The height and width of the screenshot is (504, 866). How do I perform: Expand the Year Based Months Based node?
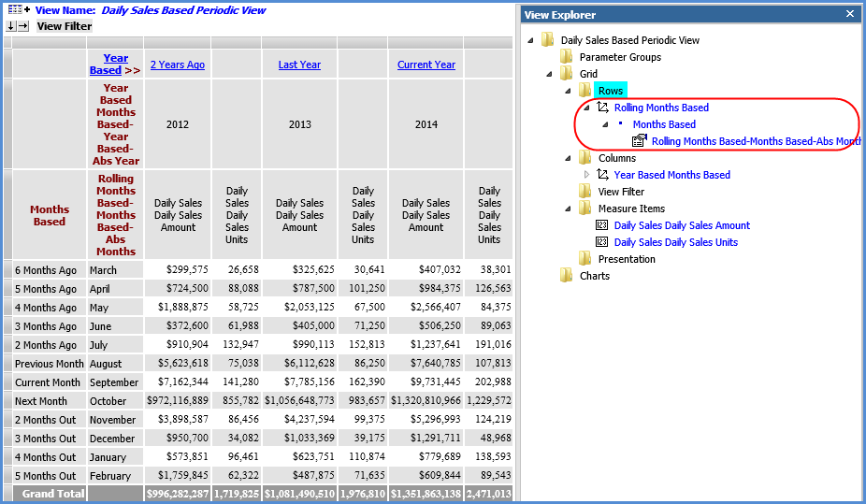[x=587, y=175]
